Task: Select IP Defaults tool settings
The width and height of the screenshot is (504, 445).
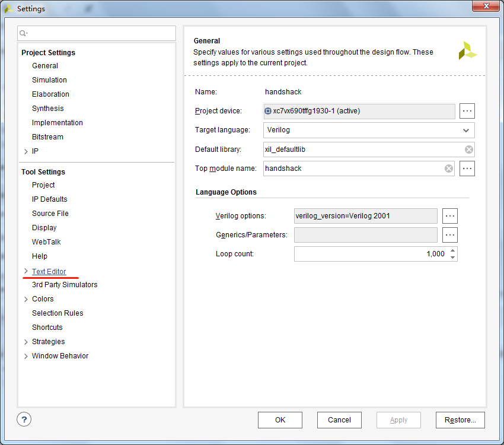Action: point(49,199)
